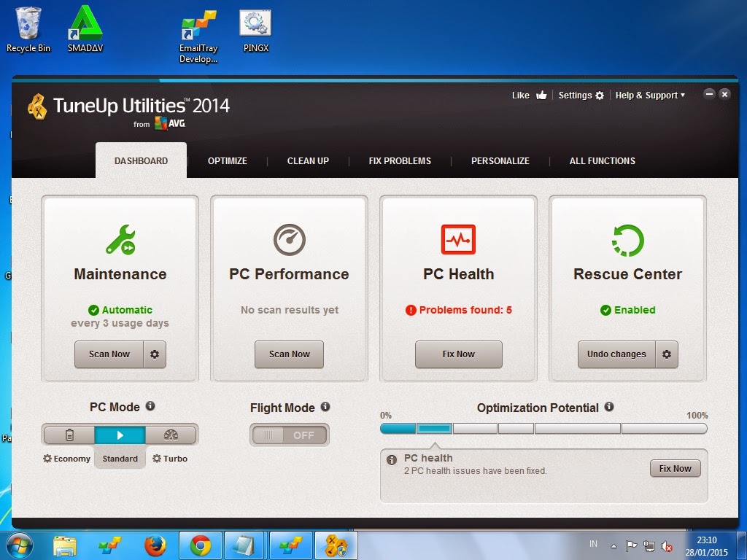Viewport: 747px width, 560px height.
Task: Show hidden tray icons arrow
Action: tap(614, 546)
